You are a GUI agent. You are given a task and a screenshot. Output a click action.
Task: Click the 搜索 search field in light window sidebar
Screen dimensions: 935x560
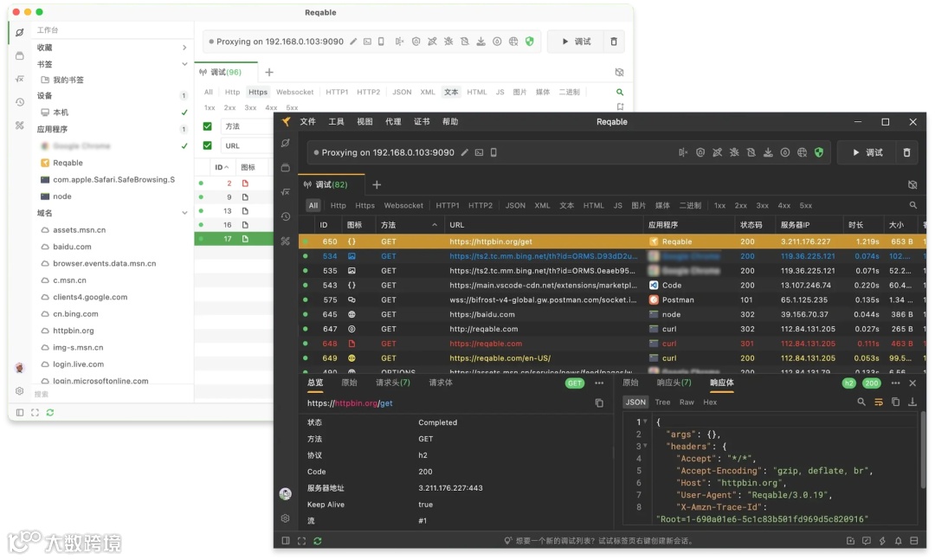point(110,394)
